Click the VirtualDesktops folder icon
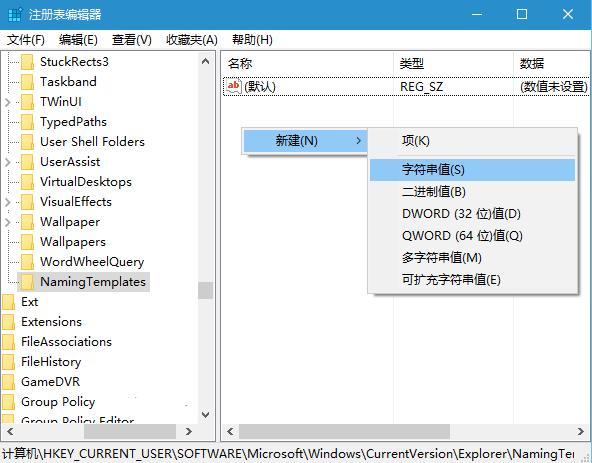The width and height of the screenshot is (592, 463). pyautogui.click(x=27, y=182)
